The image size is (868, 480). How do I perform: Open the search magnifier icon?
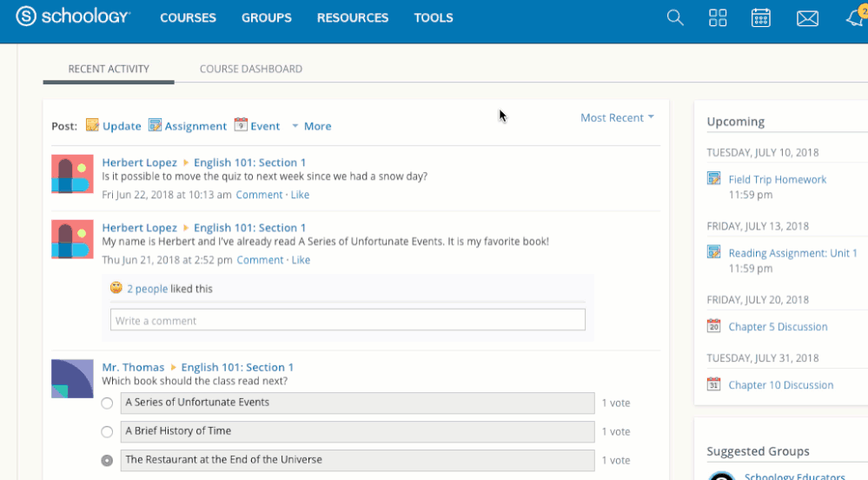pos(675,17)
